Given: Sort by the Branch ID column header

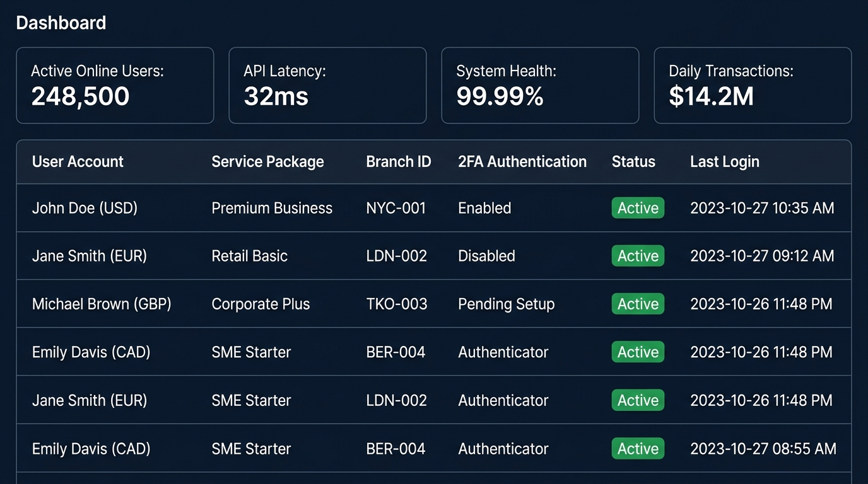Looking at the screenshot, I should pyautogui.click(x=398, y=162).
